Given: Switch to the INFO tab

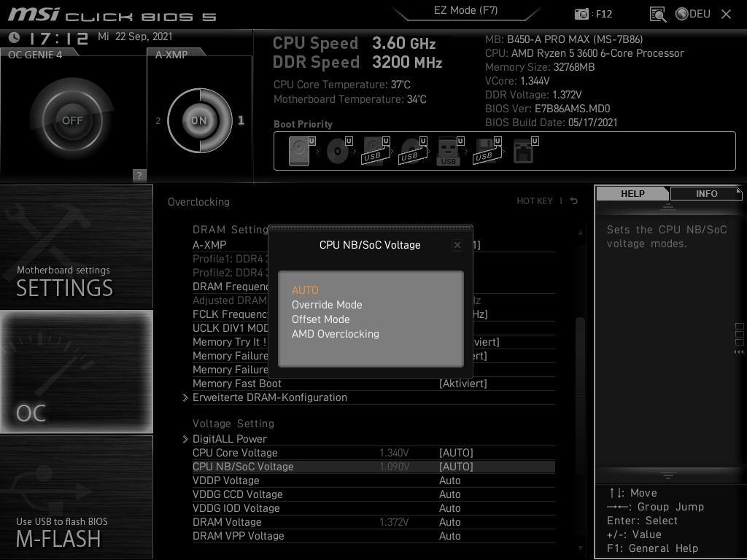Looking at the screenshot, I should [x=705, y=193].
